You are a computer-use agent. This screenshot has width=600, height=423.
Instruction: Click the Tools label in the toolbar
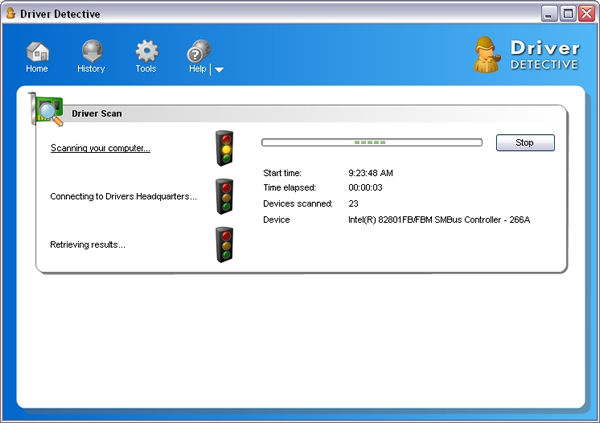[x=146, y=69]
